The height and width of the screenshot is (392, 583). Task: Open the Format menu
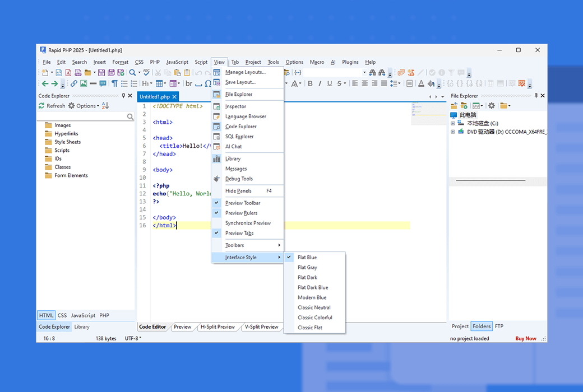coord(120,62)
